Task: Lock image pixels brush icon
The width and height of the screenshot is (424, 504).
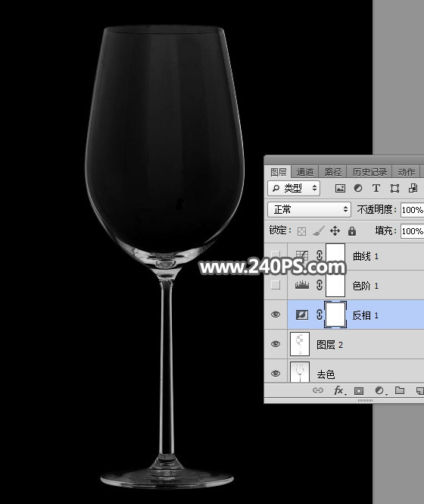Action: click(x=318, y=231)
